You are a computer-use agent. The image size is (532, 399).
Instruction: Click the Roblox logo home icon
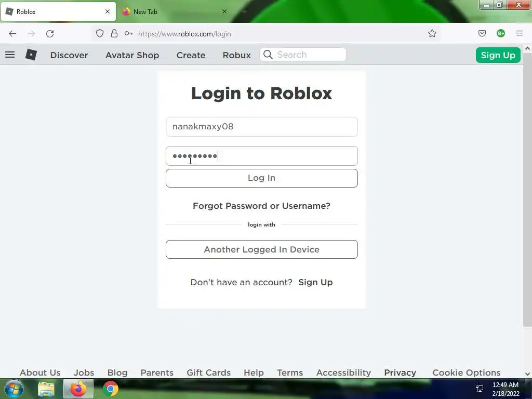point(31,55)
